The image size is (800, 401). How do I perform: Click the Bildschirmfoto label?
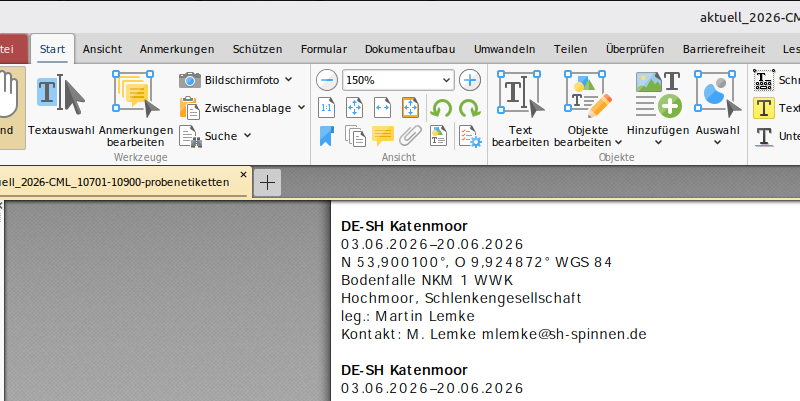242,80
